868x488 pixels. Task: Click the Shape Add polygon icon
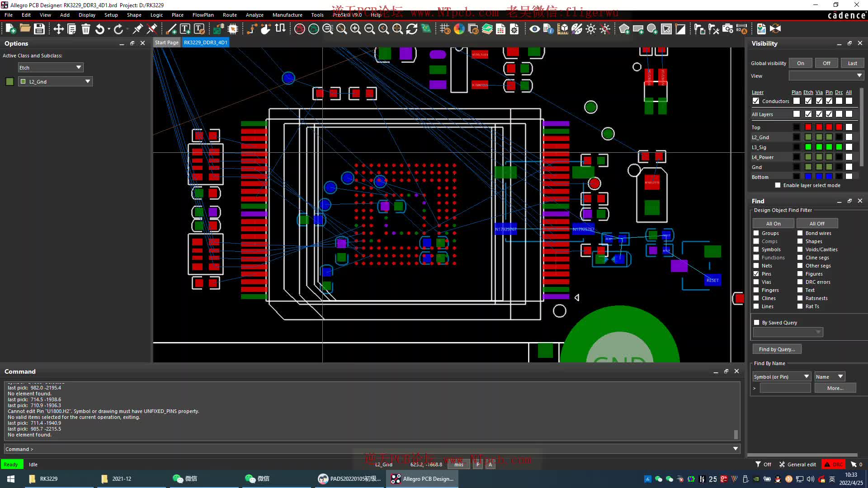[x=624, y=29]
